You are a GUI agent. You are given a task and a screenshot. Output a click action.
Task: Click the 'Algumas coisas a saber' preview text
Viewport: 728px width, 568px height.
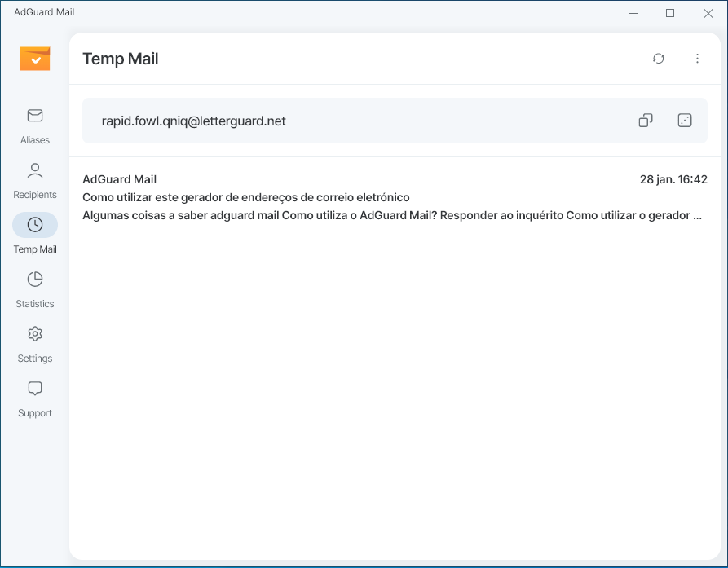[x=391, y=215]
